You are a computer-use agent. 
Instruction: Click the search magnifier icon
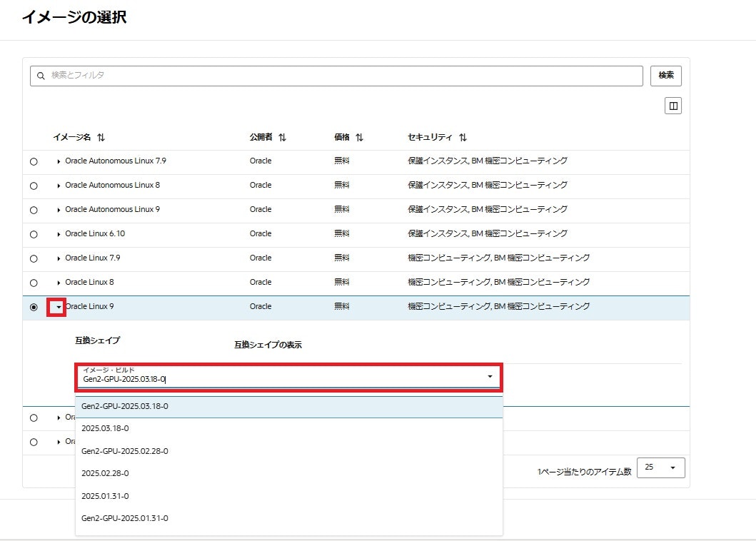click(41, 76)
